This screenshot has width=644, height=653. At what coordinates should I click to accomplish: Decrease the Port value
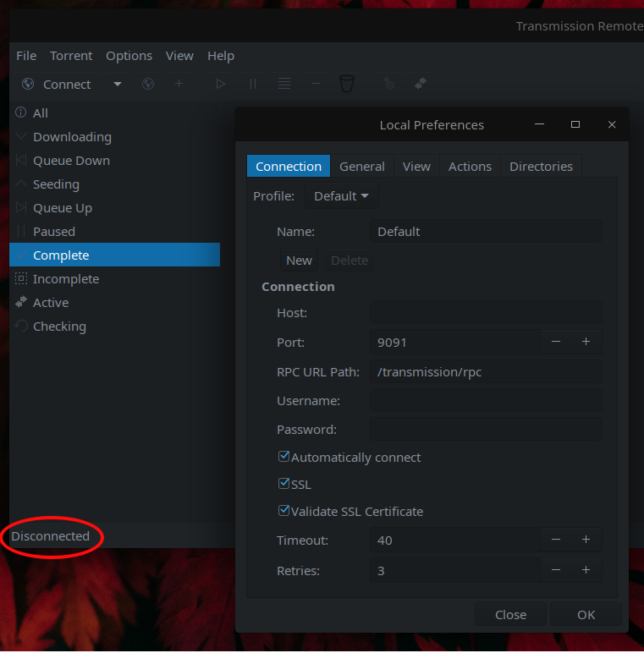coord(556,342)
